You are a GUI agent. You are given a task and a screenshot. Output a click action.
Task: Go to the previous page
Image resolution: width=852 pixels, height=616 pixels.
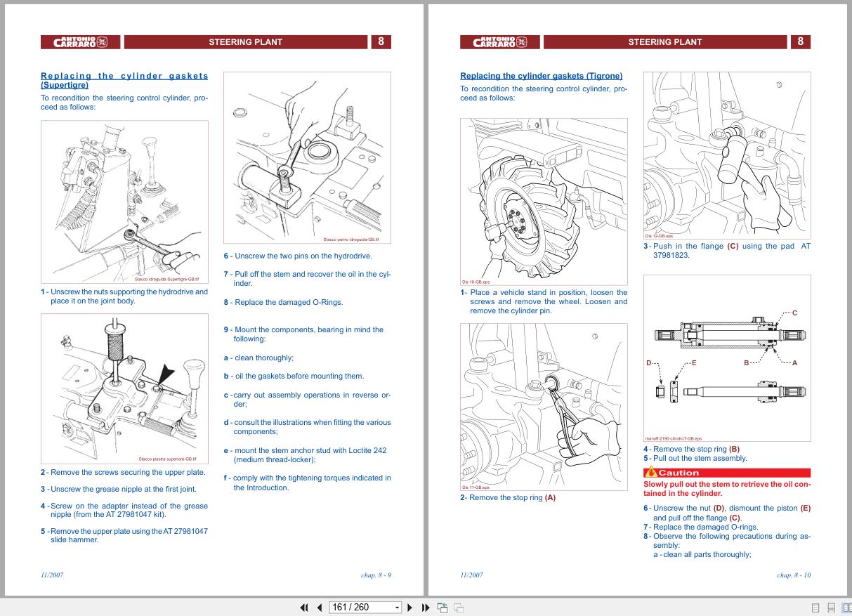click(x=320, y=608)
